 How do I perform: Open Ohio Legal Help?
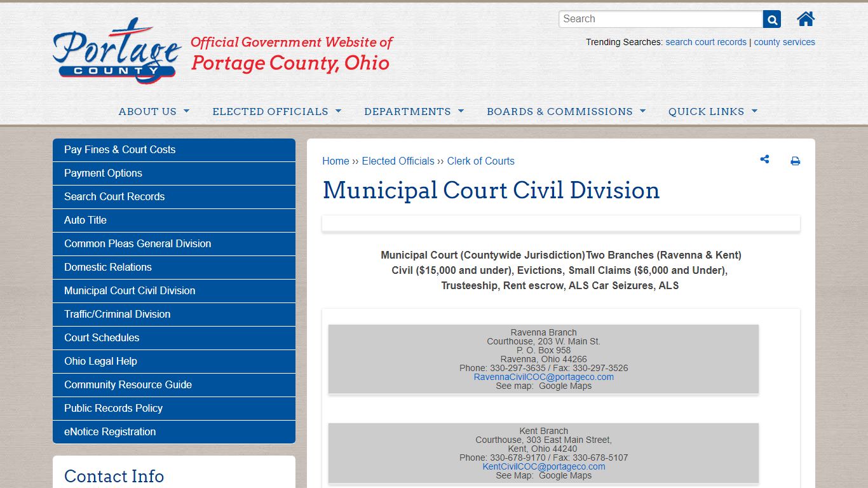[x=174, y=362]
